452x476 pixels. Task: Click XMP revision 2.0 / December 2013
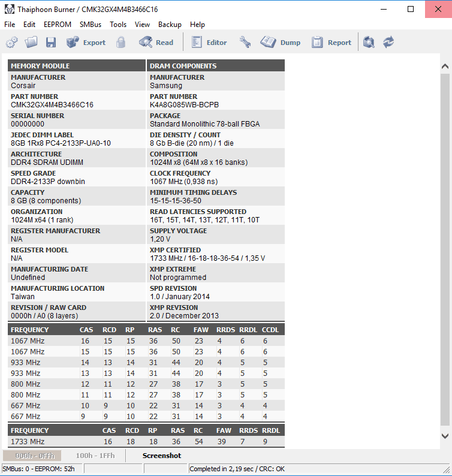(x=184, y=316)
